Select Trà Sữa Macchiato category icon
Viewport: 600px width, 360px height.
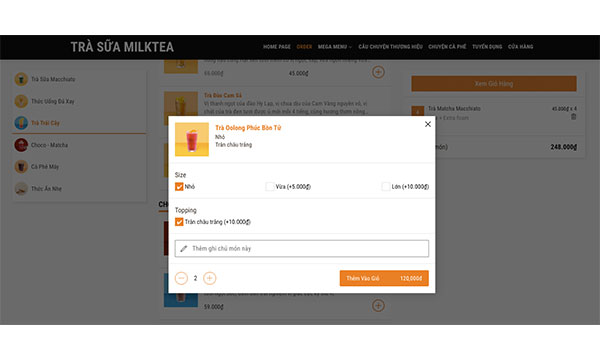click(x=21, y=79)
